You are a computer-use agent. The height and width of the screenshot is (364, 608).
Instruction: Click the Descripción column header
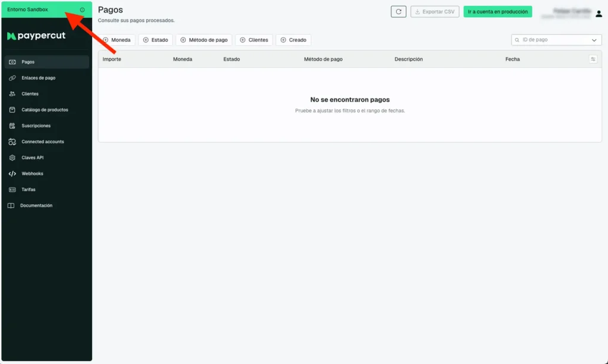click(x=408, y=59)
